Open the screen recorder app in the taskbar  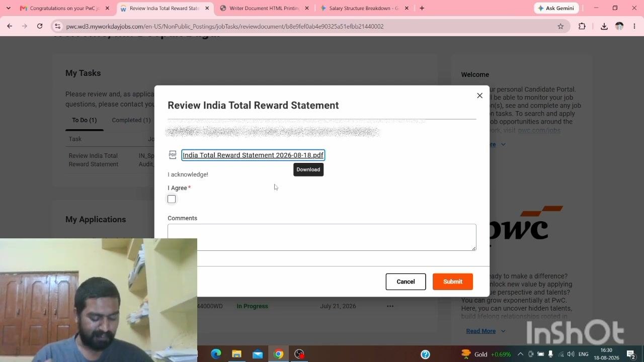(299, 354)
